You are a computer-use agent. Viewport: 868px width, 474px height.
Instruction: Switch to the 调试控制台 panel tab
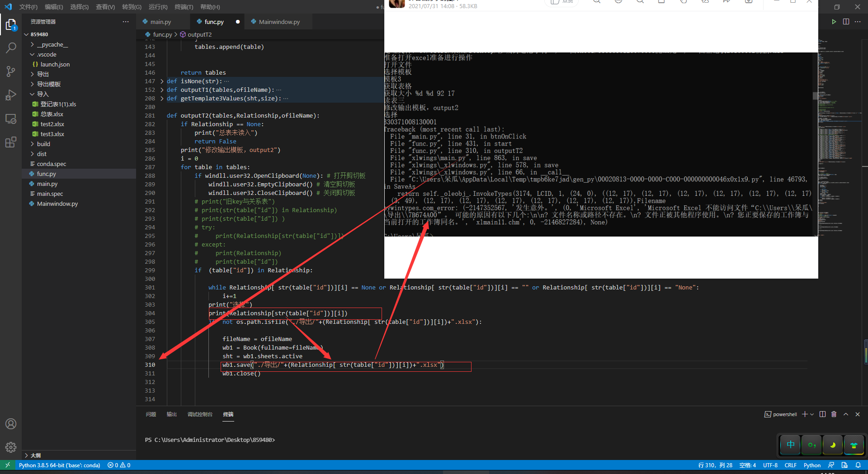200,414
